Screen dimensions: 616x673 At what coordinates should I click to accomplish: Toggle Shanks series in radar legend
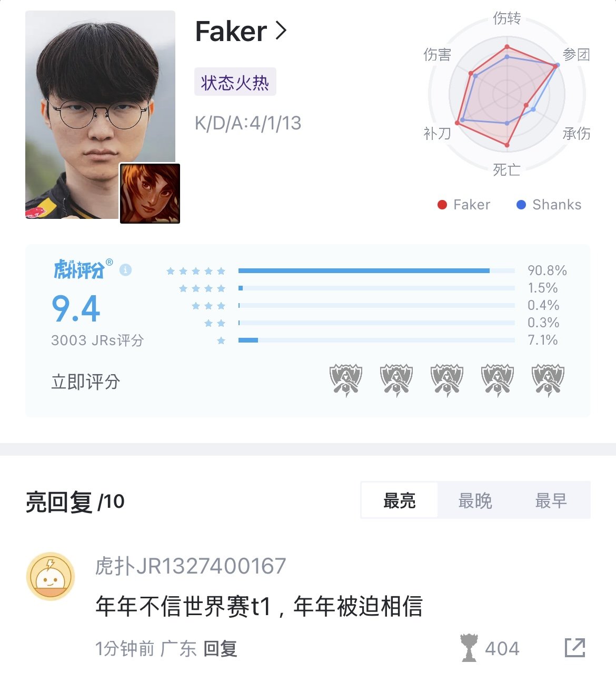point(549,205)
